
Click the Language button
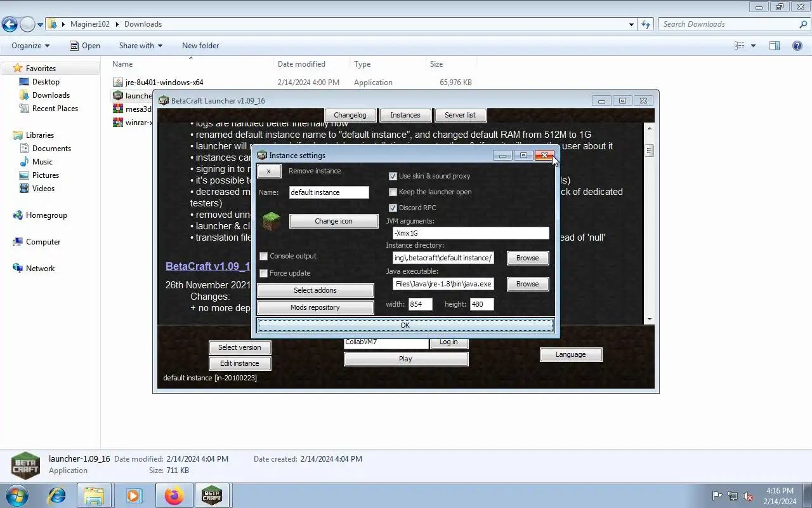click(571, 354)
